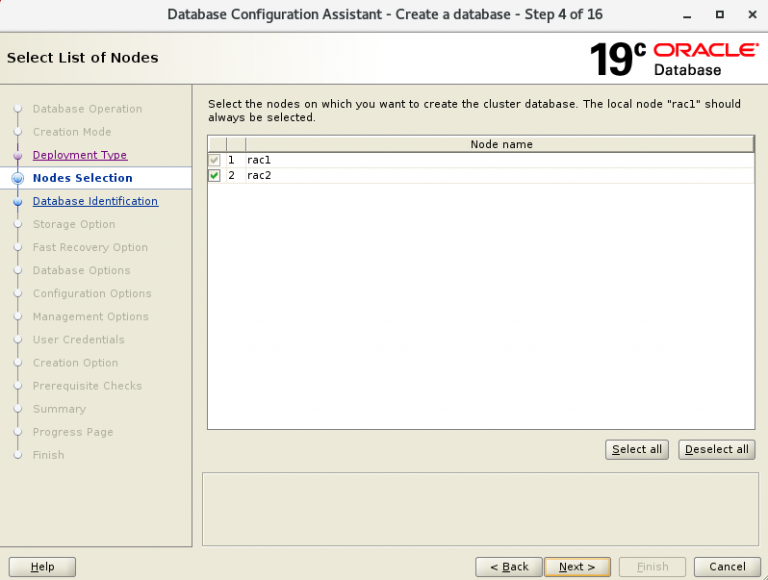Select the rac1 node row
Screen dimensions: 768x580
click(x=400, y=160)
